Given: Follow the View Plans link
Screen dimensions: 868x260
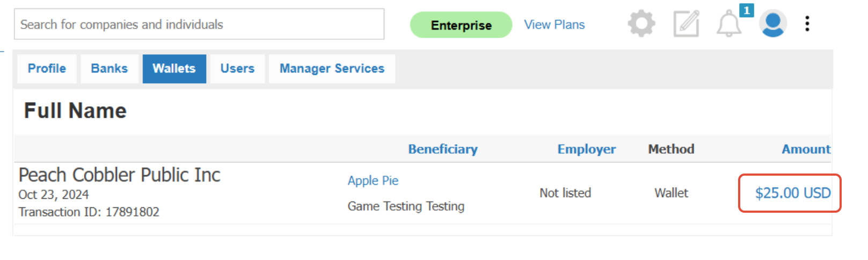Looking at the screenshot, I should pos(555,25).
